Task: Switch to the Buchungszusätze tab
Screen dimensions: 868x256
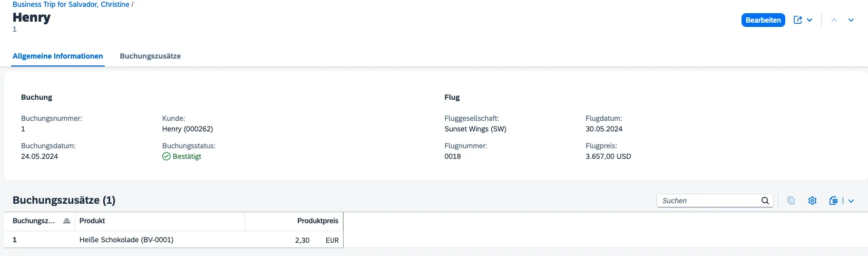Action: (150, 56)
